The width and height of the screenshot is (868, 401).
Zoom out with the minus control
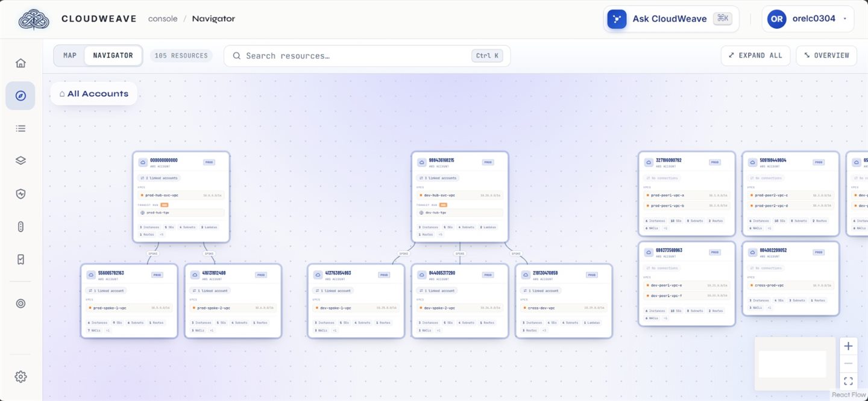[848, 364]
